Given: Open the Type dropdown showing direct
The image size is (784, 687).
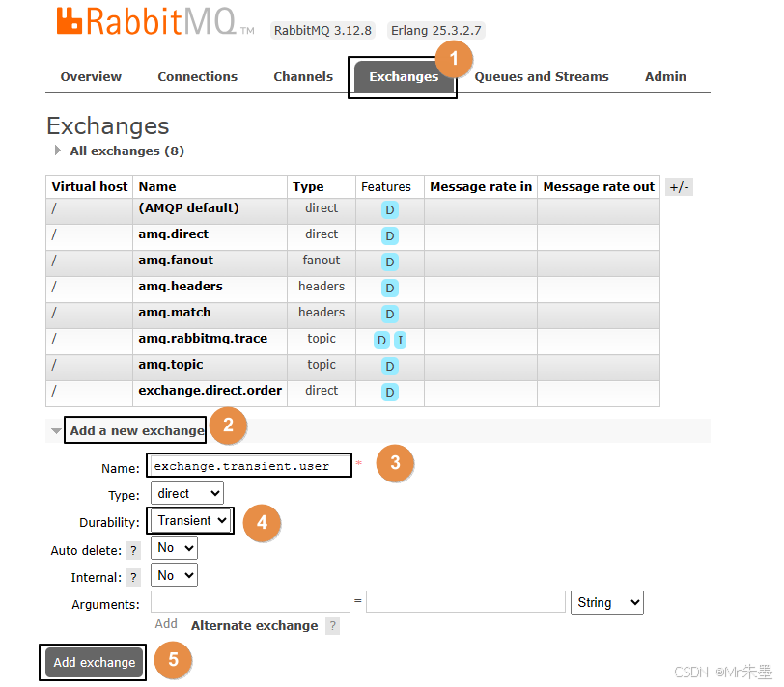Looking at the screenshot, I should coord(187,493).
